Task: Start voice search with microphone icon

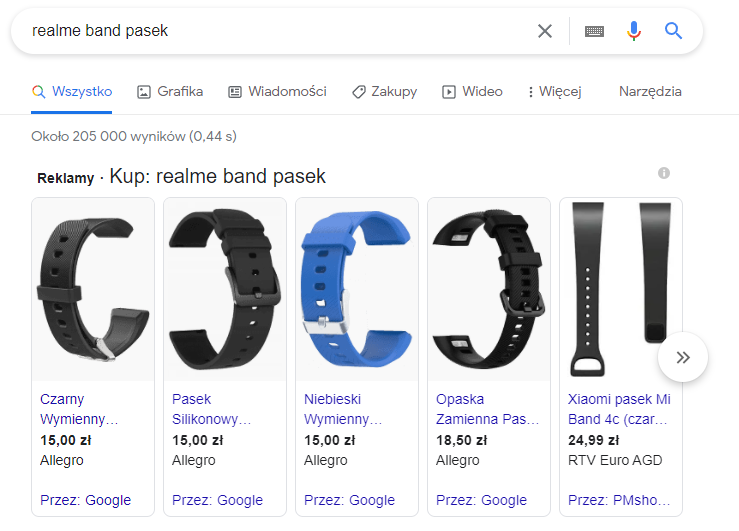Action: point(634,31)
